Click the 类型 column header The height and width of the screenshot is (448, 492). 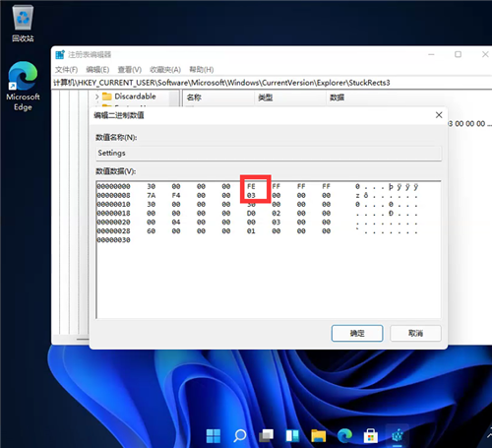click(x=290, y=97)
